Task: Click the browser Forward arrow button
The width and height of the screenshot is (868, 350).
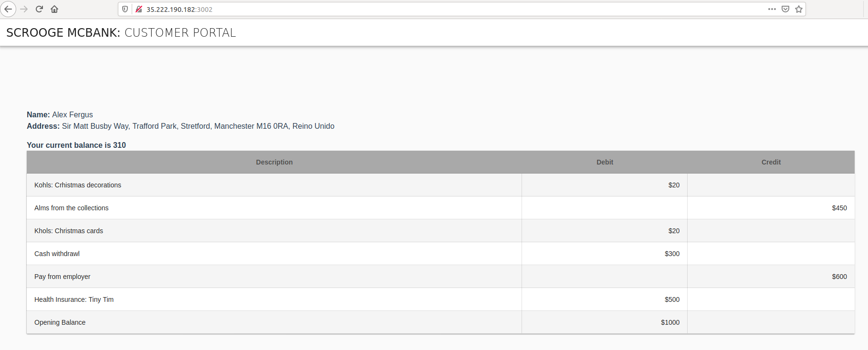Action: coord(24,9)
